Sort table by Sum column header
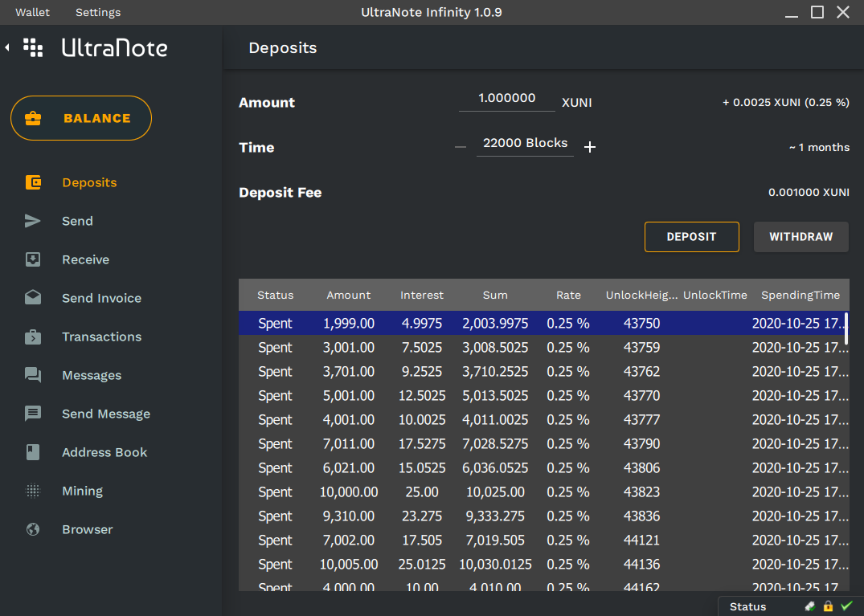 [495, 295]
